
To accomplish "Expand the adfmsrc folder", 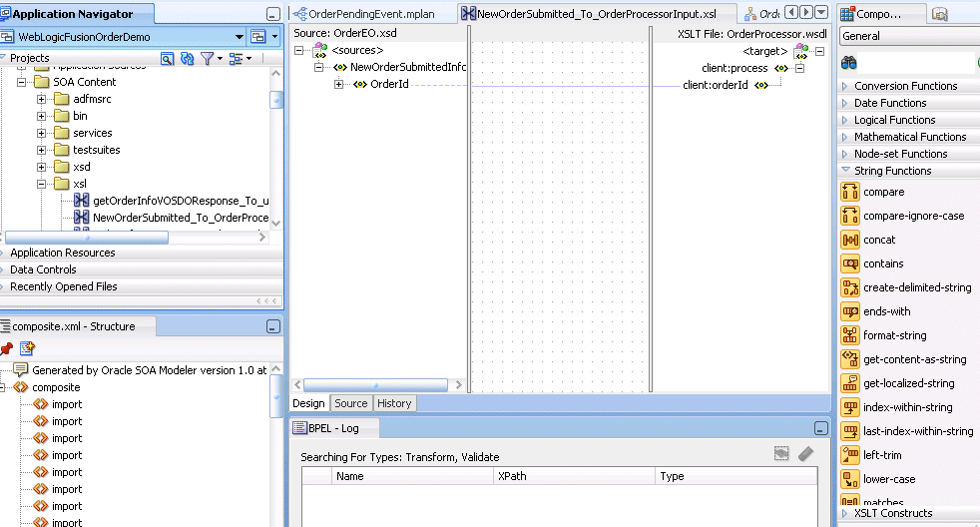I will [41, 99].
